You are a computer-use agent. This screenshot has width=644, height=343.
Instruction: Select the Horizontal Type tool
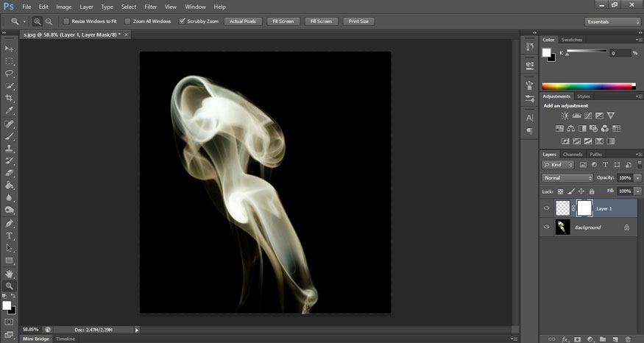pos(9,236)
